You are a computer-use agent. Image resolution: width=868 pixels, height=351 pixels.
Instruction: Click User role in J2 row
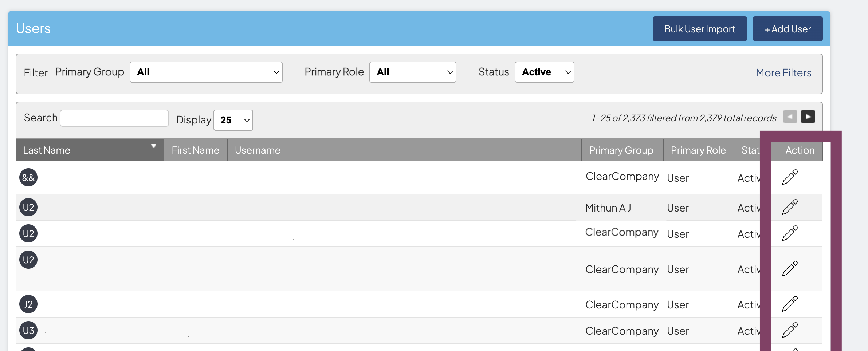click(x=678, y=305)
